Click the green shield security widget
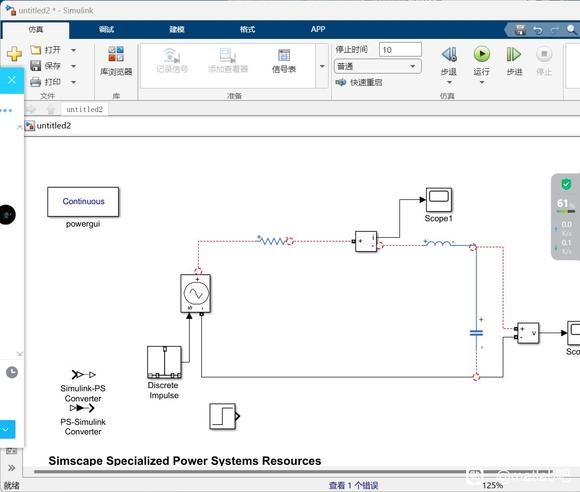The width and height of the screenshot is (580, 492). click(566, 184)
